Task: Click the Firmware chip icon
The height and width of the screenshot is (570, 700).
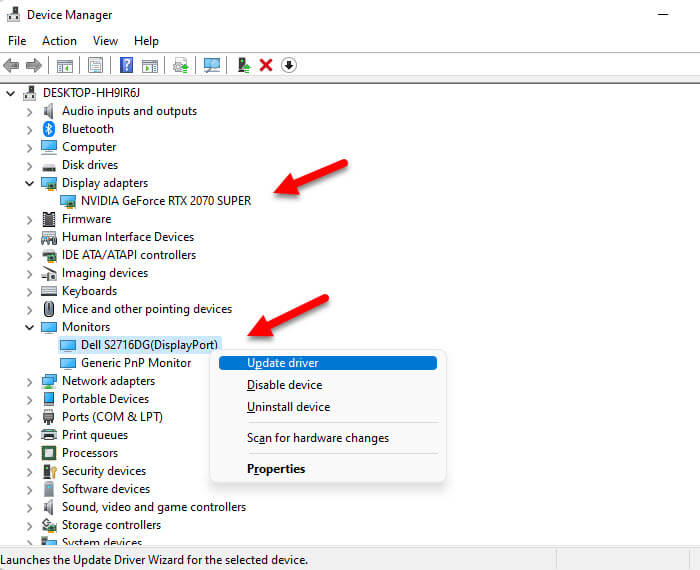Action: click(x=49, y=219)
